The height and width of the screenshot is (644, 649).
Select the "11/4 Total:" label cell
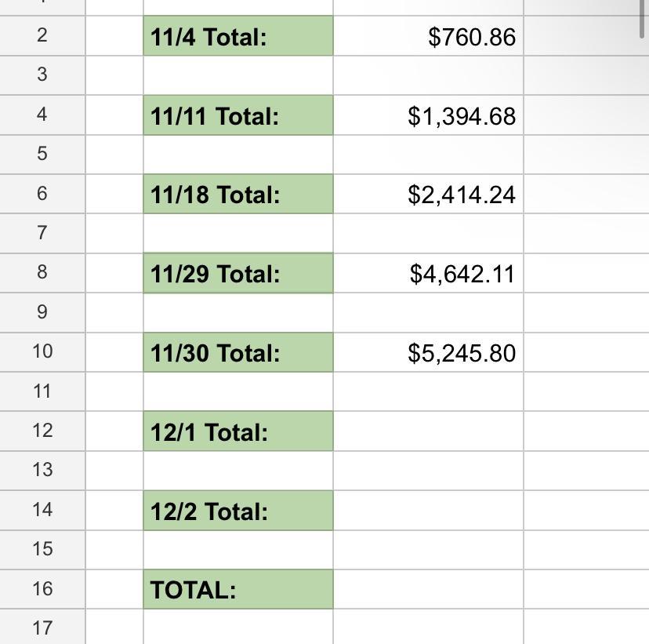tap(237, 37)
